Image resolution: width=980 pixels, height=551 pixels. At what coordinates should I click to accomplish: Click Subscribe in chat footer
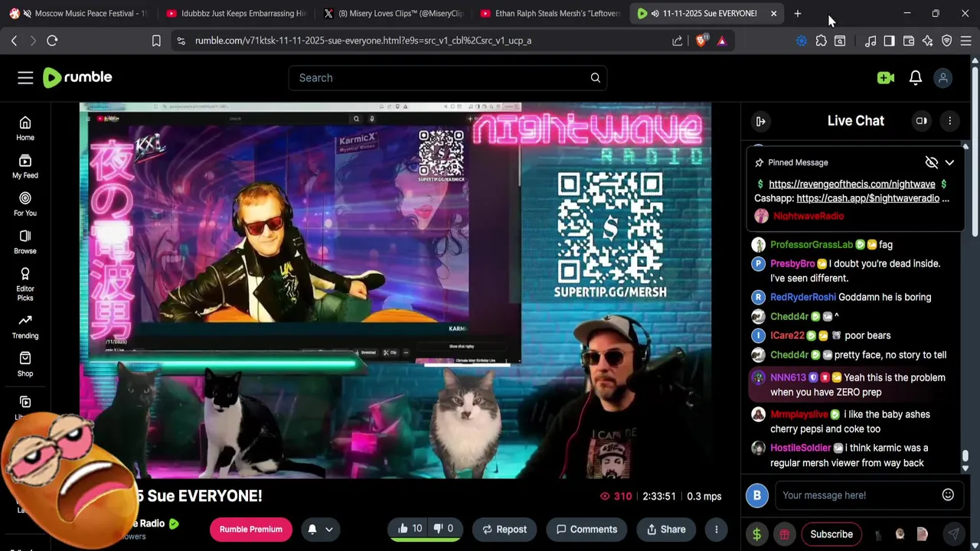click(x=831, y=534)
